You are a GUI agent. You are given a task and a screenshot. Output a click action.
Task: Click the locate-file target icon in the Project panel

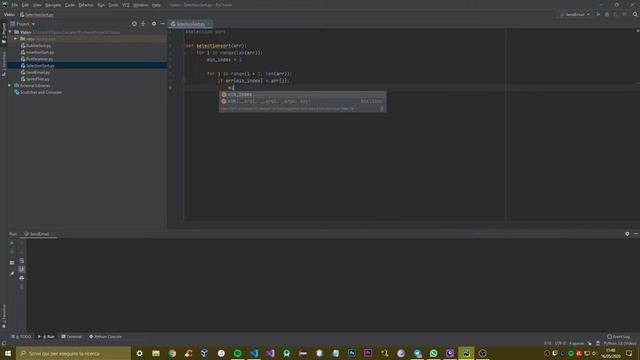click(x=134, y=24)
